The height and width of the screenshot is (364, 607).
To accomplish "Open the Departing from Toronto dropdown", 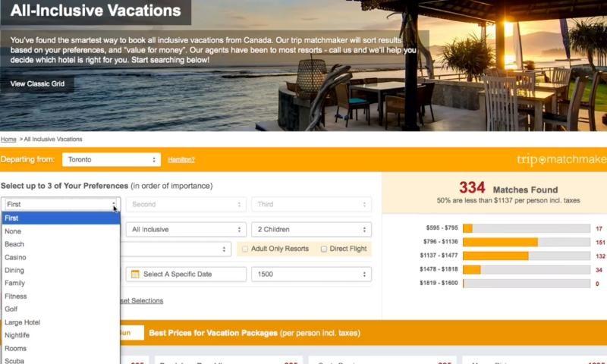I will click(112, 160).
